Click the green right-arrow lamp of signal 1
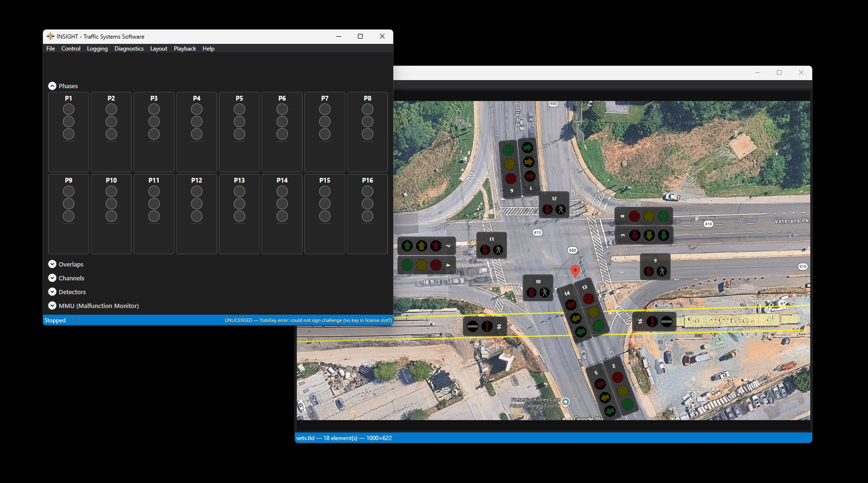The width and height of the screenshot is (868, 483). (x=527, y=148)
